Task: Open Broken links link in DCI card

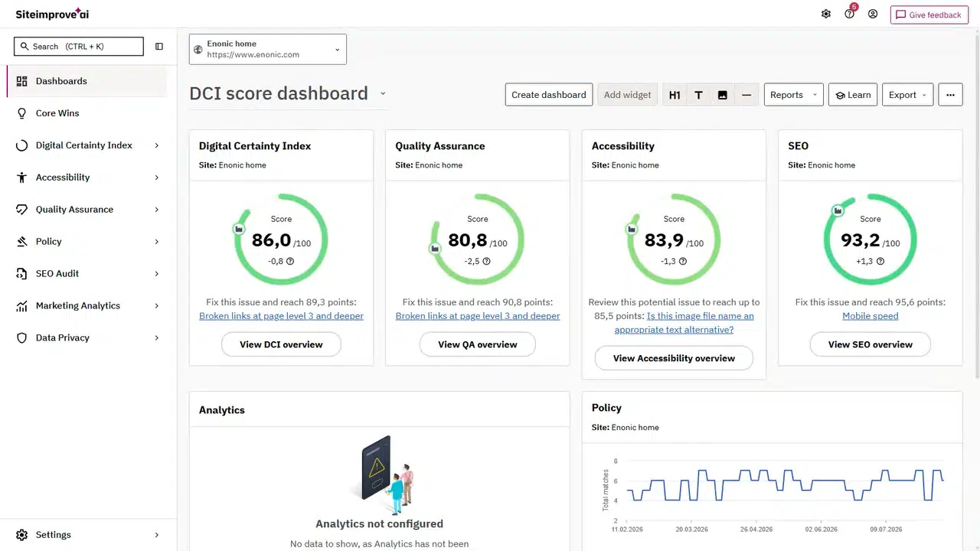Action: (x=281, y=316)
